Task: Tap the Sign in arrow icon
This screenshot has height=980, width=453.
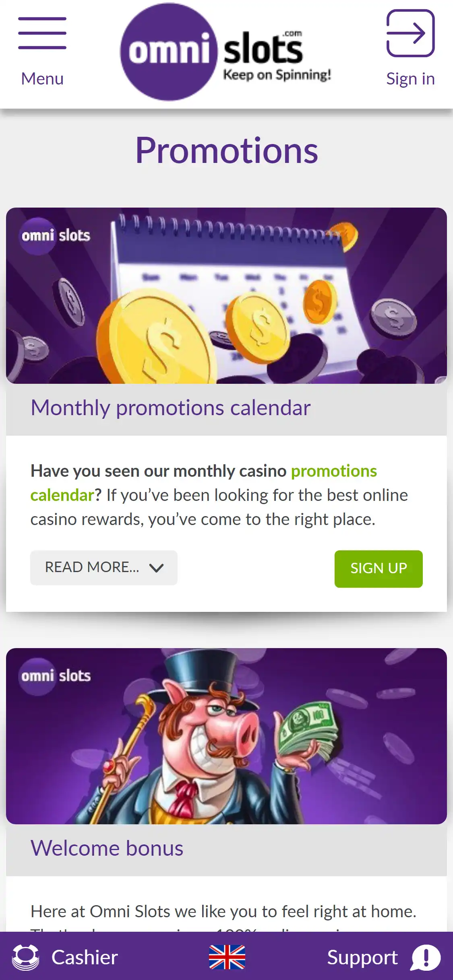Action: (410, 33)
